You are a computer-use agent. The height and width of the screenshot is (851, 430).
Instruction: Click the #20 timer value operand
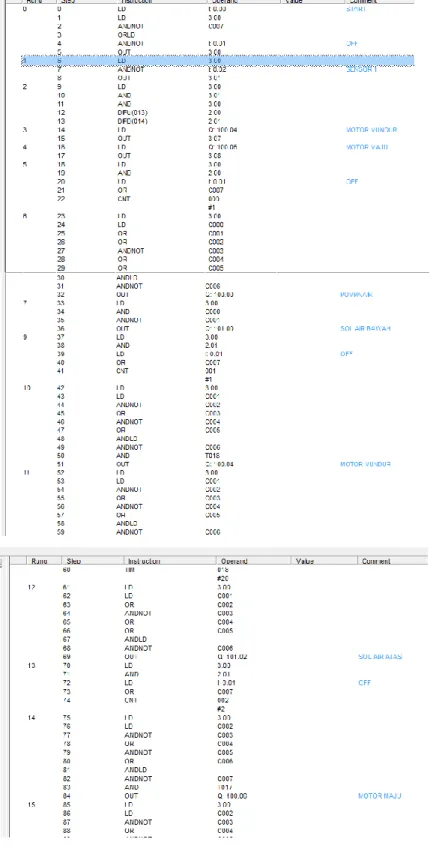pyautogui.click(x=222, y=579)
